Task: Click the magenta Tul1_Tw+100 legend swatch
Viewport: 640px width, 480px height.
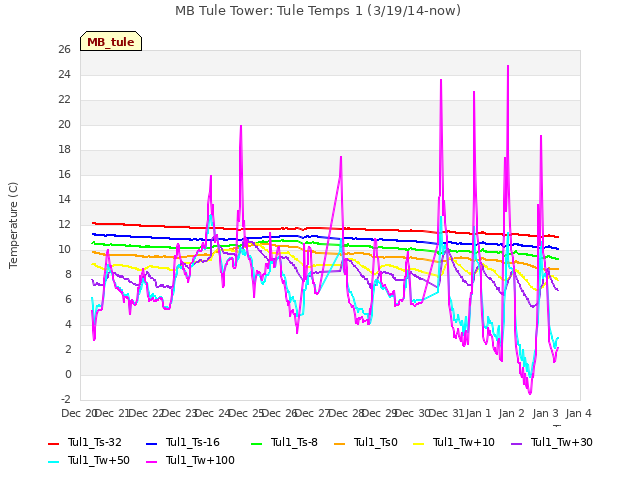Action: 151,461
